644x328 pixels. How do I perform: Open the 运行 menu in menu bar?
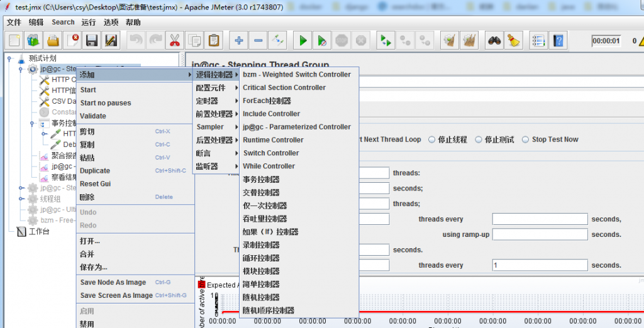(89, 22)
